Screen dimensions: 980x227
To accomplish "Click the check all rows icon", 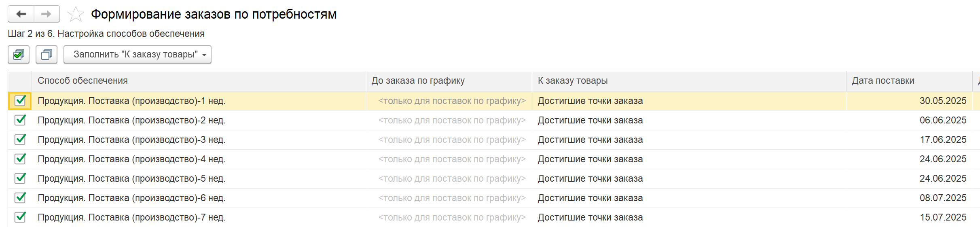I will (19, 55).
